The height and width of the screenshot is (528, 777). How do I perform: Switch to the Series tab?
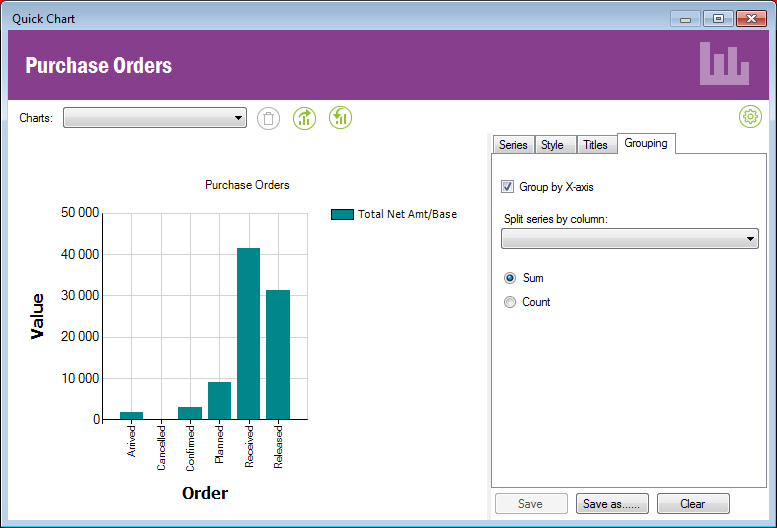click(x=513, y=145)
